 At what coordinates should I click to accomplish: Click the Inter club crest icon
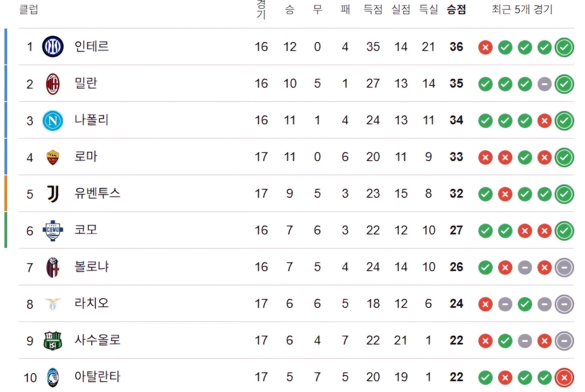pos(53,47)
